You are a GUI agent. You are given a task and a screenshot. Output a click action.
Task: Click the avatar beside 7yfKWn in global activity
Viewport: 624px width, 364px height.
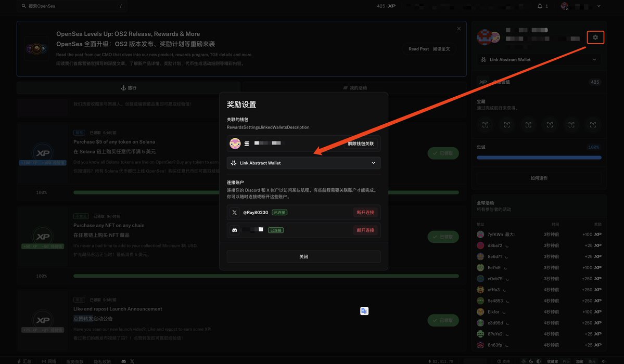[480, 235]
